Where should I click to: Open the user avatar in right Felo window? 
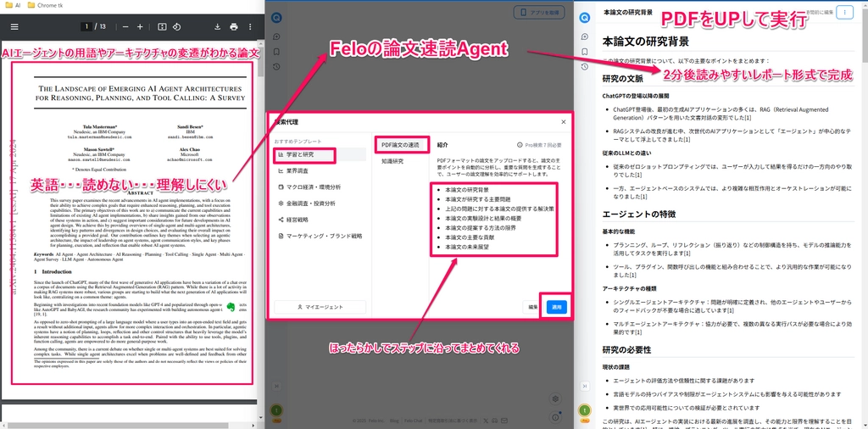coord(584,410)
